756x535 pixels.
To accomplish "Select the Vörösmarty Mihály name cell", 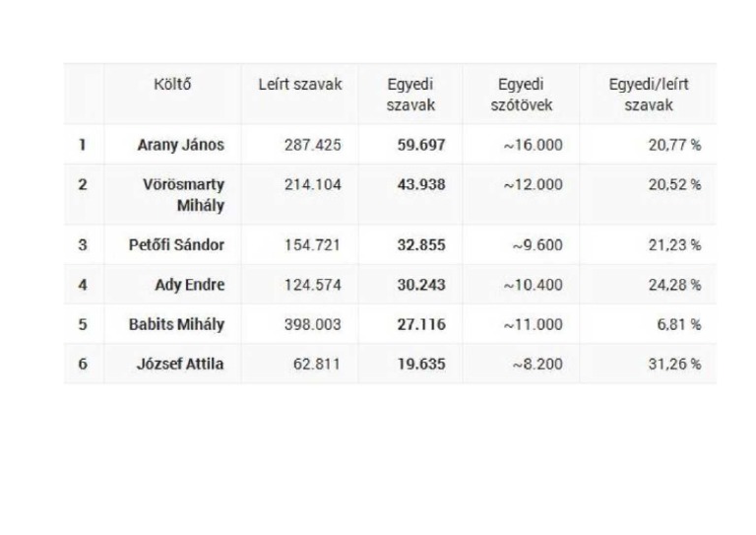I will [x=183, y=195].
